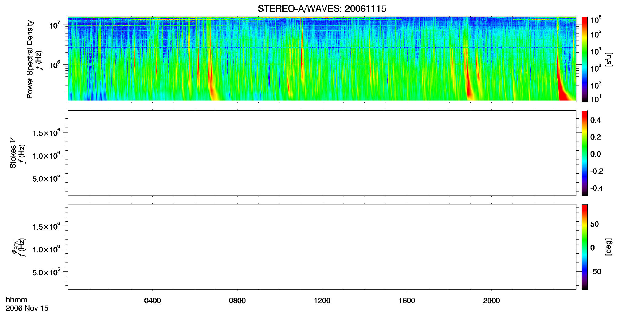Click the 0400 time axis label
Image resolution: width=644 pixels, height=332 pixels.
tap(152, 301)
